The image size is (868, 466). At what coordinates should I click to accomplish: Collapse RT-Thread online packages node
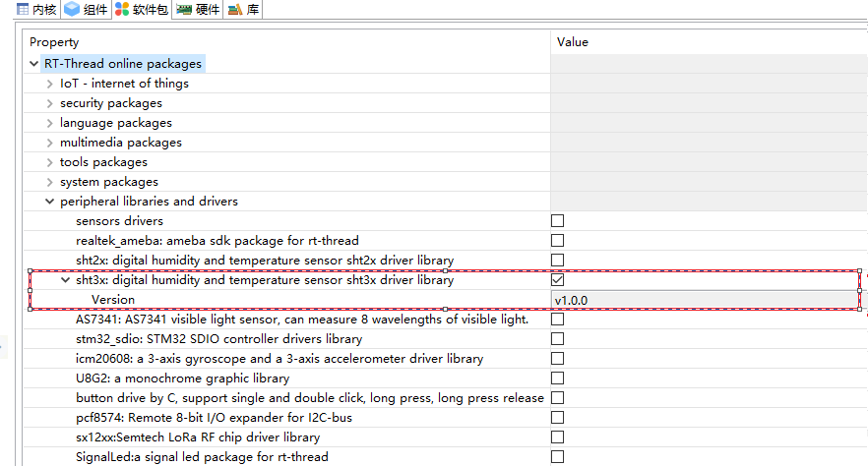coord(35,64)
